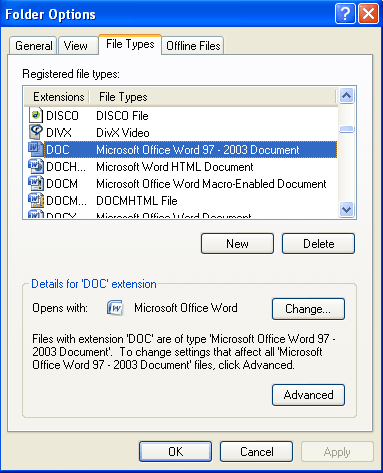Image resolution: width=383 pixels, height=473 pixels.
Task: Click the DOCM extension label
Action: [x=62, y=184]
